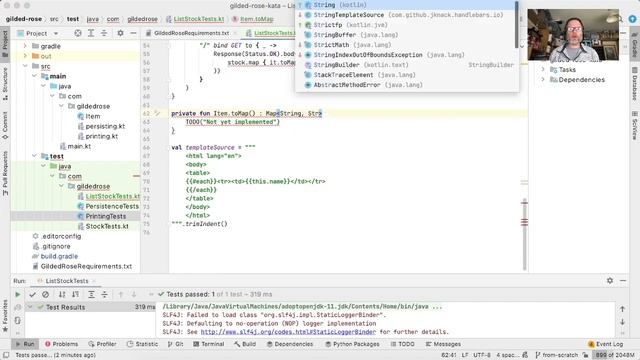
Task: Open Favorites sidebar tool window
Action: point(5,316)
